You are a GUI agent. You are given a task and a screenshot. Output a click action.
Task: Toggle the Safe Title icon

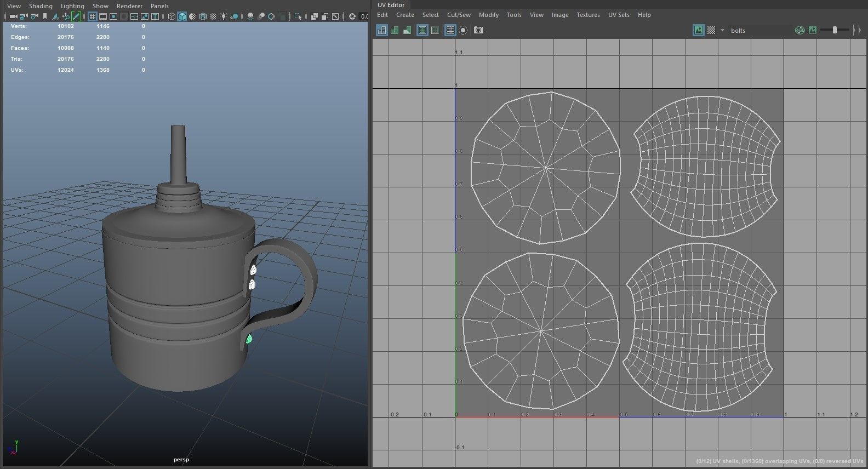(155, 16)
